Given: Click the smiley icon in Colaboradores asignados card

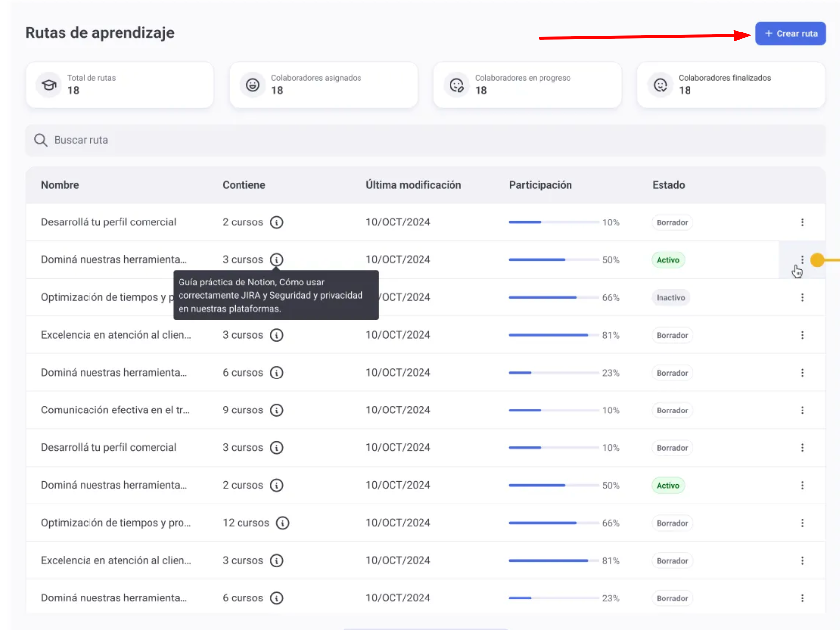Looking at the screenshot, I should pos(253,85).
